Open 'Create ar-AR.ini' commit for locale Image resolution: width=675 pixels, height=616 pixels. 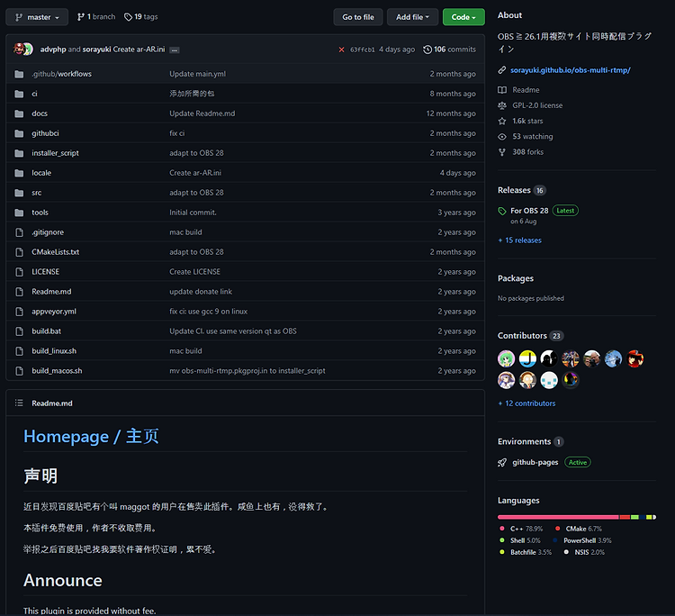pyautogui.click(x=195, y=173)
